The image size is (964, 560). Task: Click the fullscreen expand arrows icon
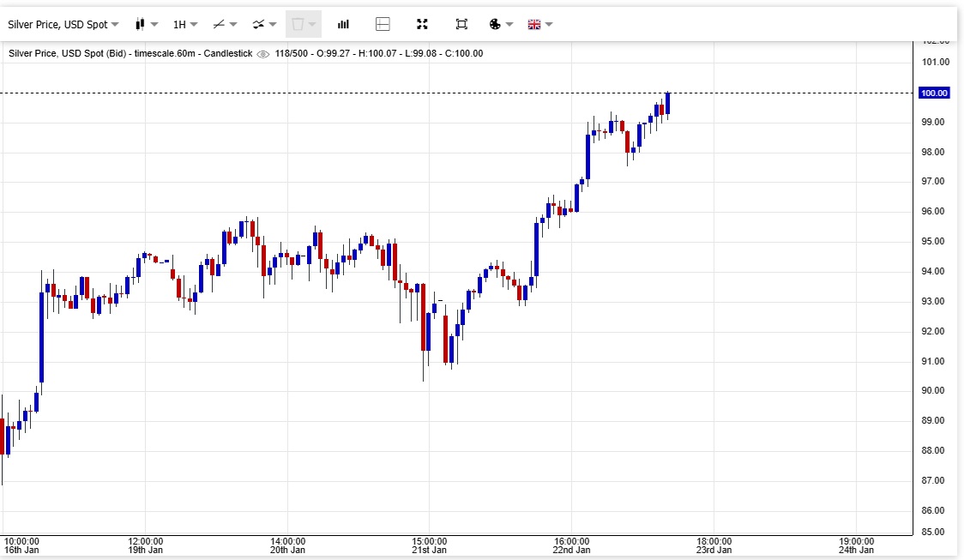point(422,25)
